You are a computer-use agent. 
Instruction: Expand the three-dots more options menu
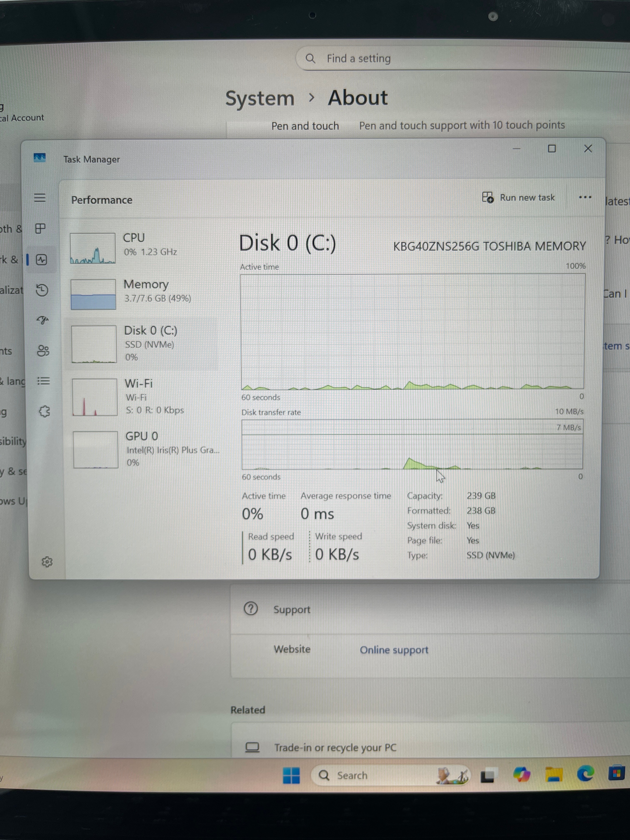point(585,197)
